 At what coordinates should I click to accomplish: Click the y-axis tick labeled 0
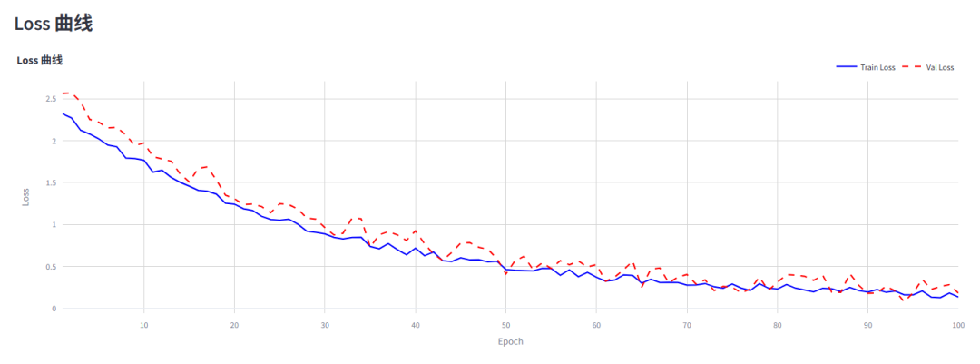click(54, 309)
